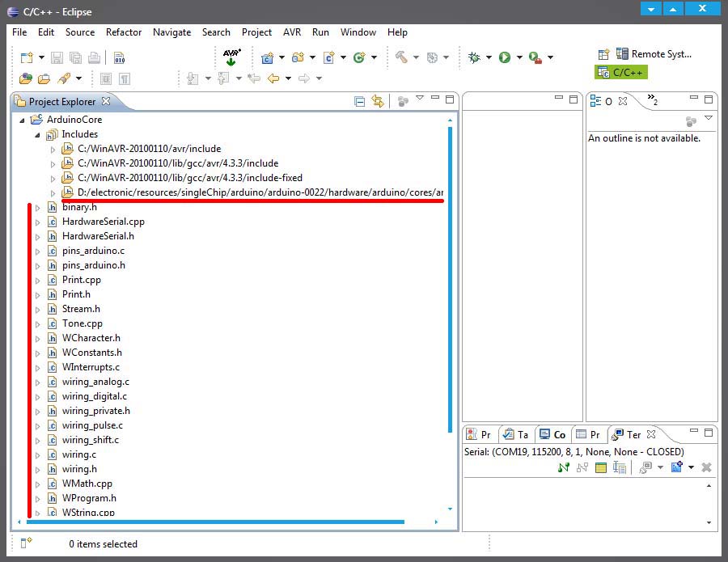The image size is (728, 562).
Task: Open the File menu
Action: pos(19,32)
